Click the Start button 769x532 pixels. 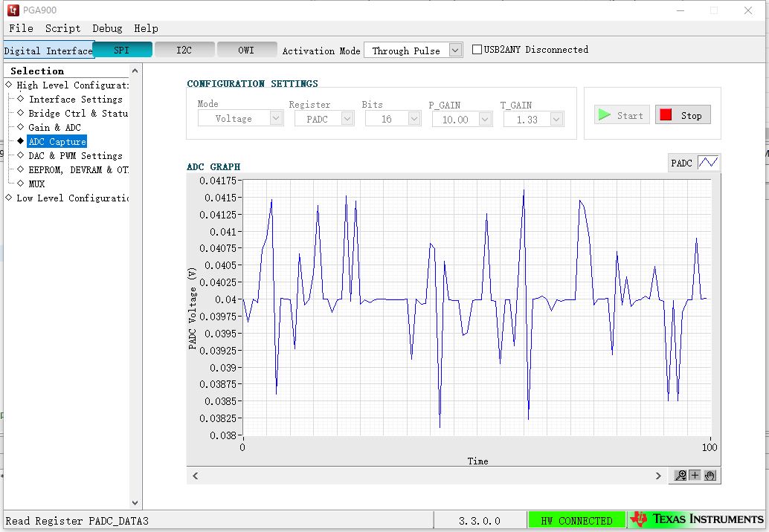click(622, 115)
